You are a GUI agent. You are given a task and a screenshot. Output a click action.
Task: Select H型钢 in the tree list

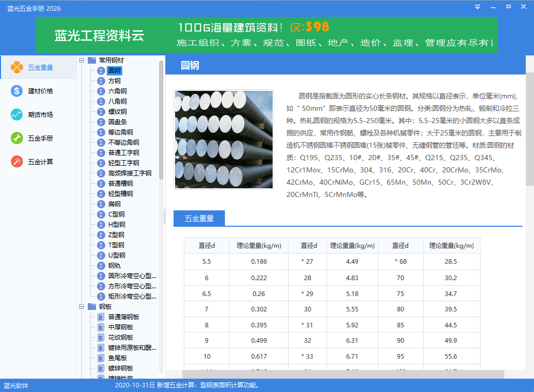click(x=117, y=224)
